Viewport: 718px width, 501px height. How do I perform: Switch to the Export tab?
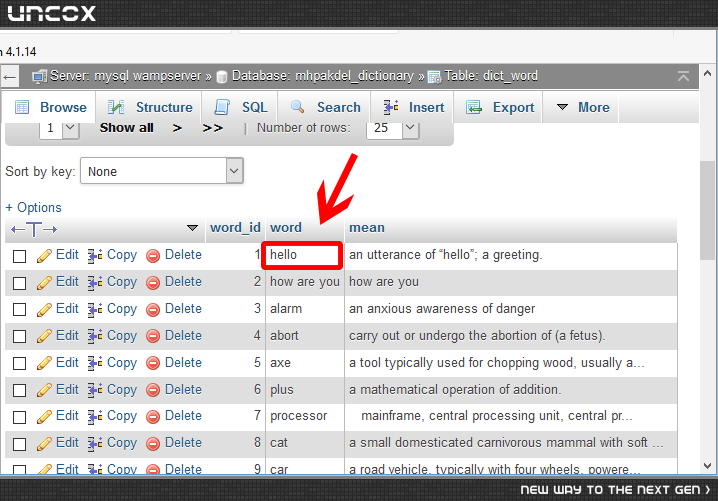pyautogui.click(x=499, y=107)
